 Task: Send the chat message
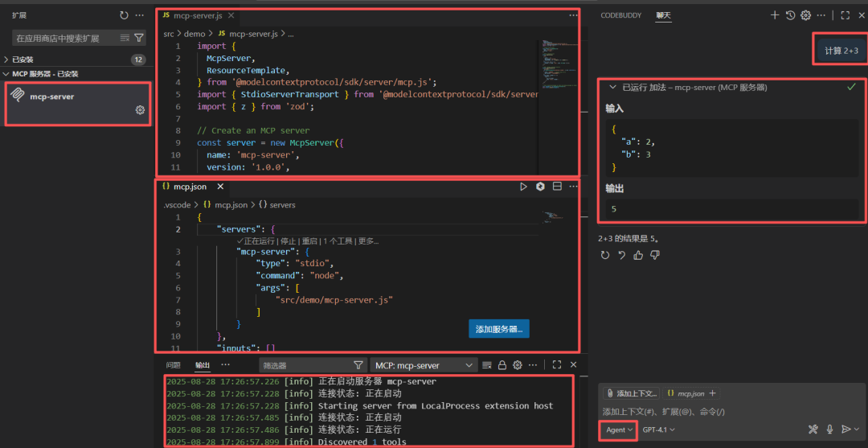pos(845,430)
